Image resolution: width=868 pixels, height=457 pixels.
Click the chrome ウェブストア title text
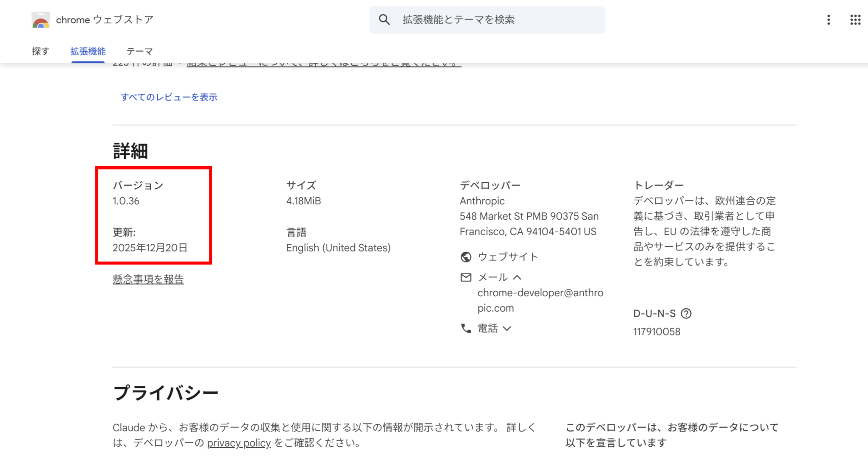click(105, 20)
